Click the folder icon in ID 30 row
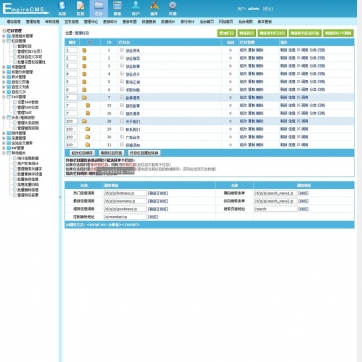 [x=88, y=137]
